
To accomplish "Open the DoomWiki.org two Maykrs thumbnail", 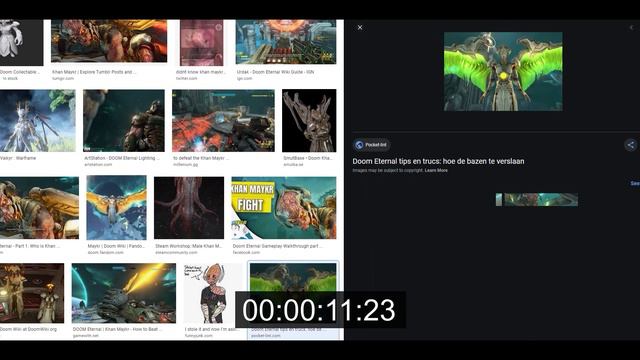I will 32,293.
